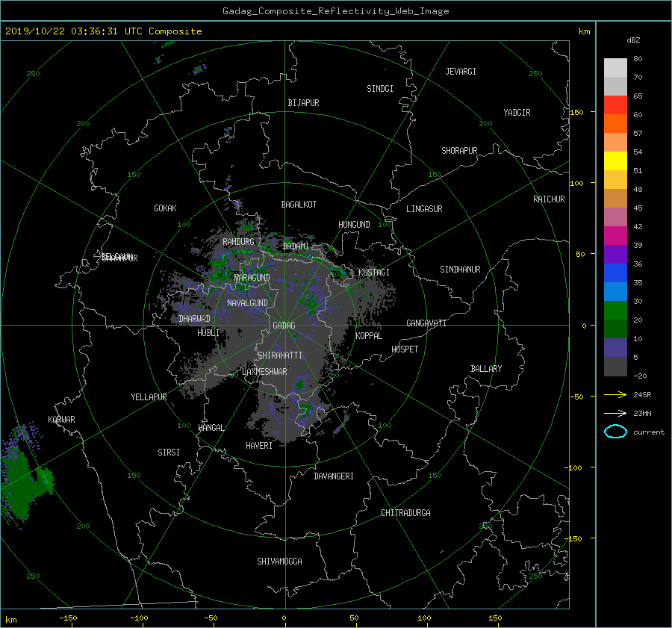Screen dimensions: 672x628
Task: Click the YADGIR city label
Action: pyautogui.click(x=517, y=113)
